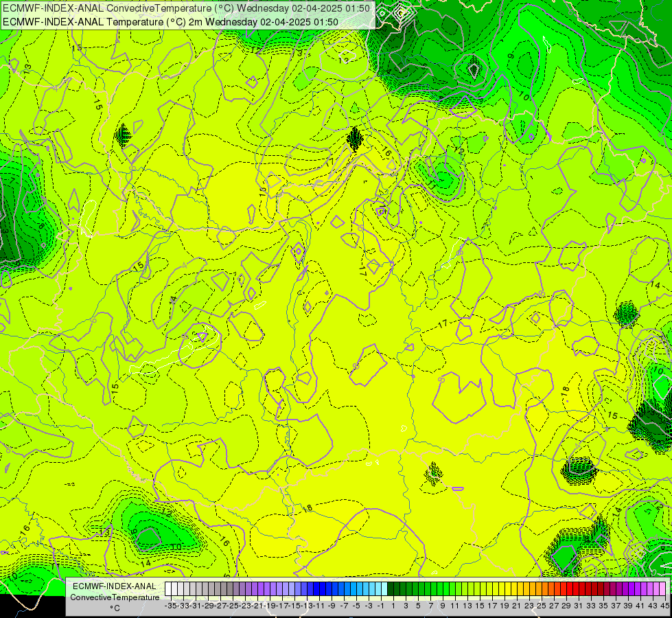Click the '°C' unit label in legend
Viewport: 672px width, 618px height.
tap(115, 608)
